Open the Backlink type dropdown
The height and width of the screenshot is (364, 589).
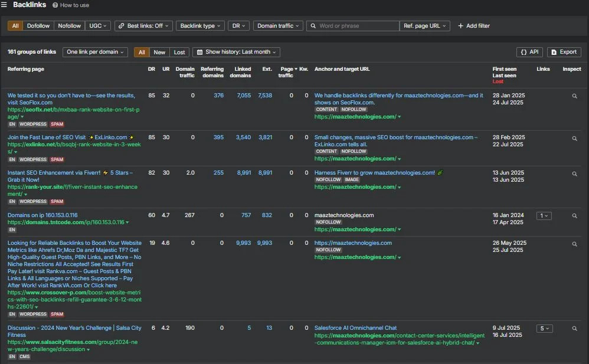point(200,26)
